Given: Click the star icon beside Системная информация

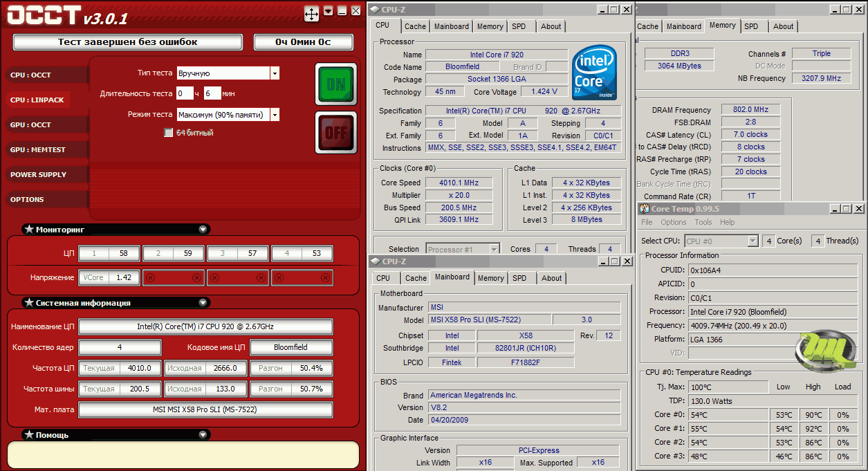Looking at the screenshot, I should point(29,302).
